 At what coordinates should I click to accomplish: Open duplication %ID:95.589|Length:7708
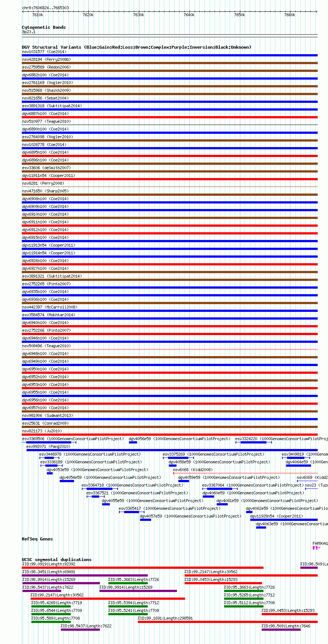[x=56, y=618]
